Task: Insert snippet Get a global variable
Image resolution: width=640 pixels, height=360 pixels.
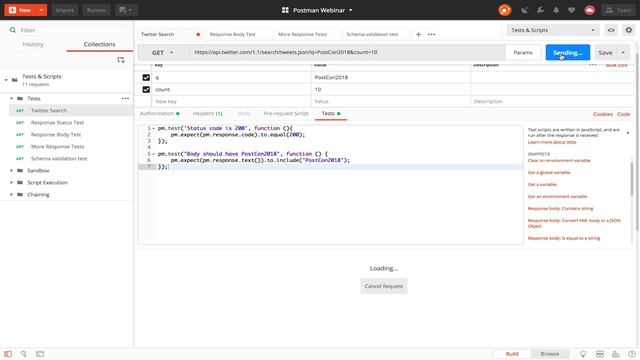Action: 549,173
